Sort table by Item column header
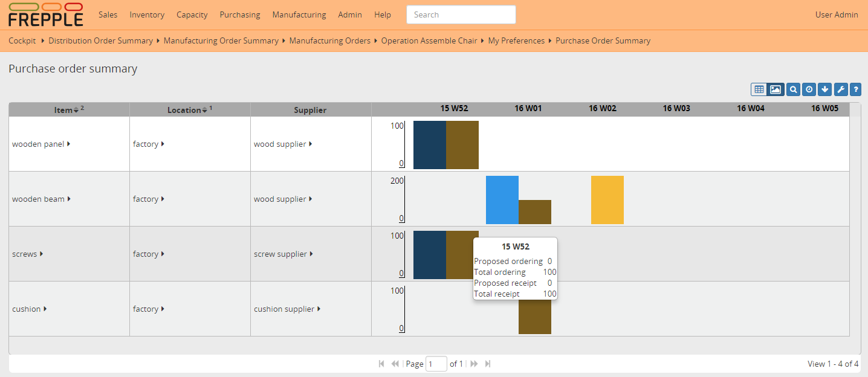Viewport: 868px width, 377px height. [x=63, y=110]
